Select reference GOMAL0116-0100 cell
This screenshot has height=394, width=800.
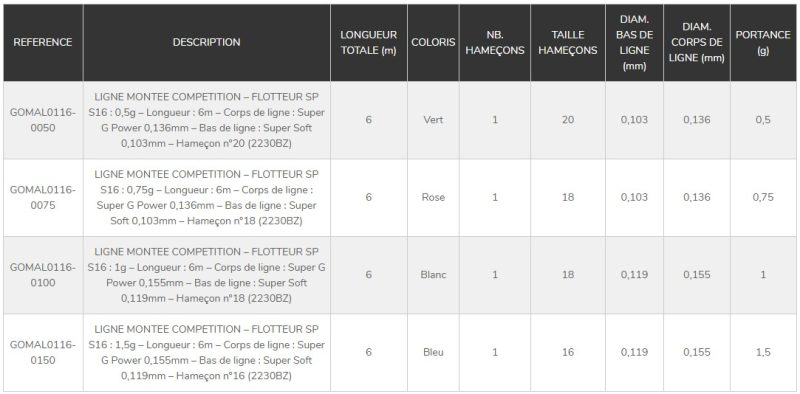(43, 275)
